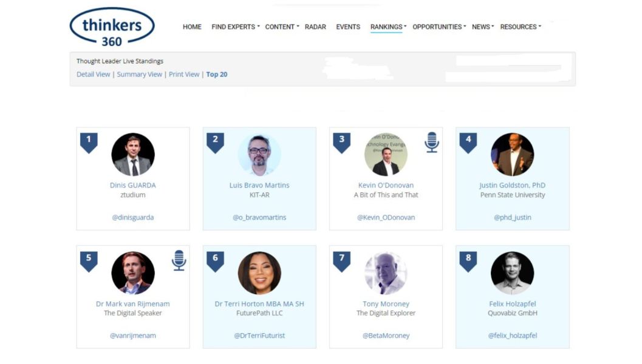Click the KIT-AR company text

coord(259,195)
